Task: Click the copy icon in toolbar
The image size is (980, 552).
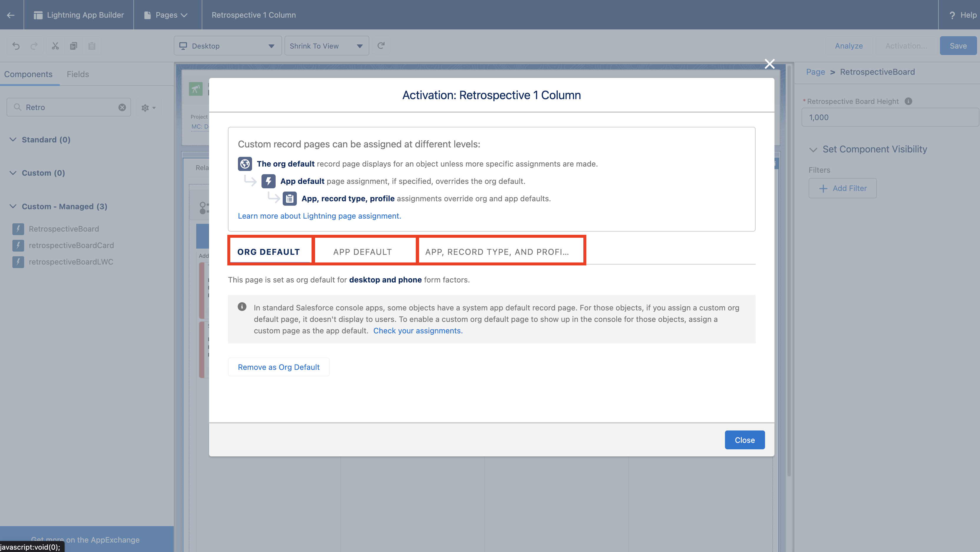Action: click(x=73, y=46)
